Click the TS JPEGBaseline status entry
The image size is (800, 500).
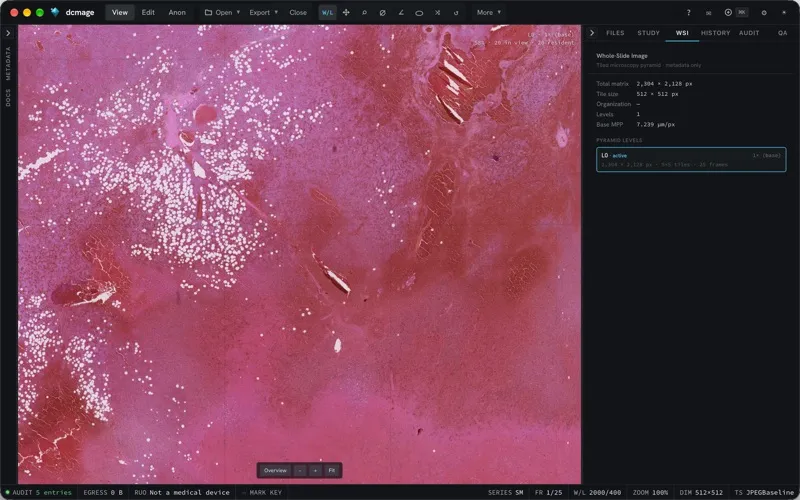pos(764,492)
